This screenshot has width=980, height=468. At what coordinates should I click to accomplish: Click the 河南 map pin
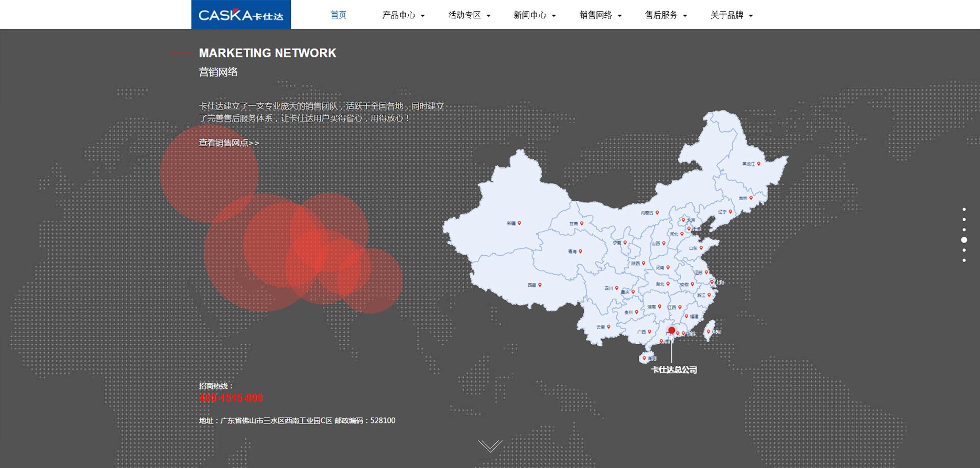coord(668,267)
